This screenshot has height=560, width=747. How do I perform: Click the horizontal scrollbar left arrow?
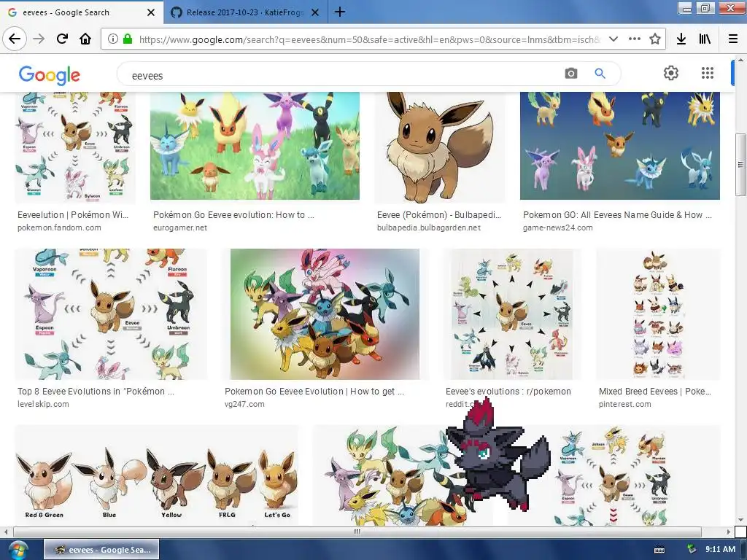(x=6, y=532)
